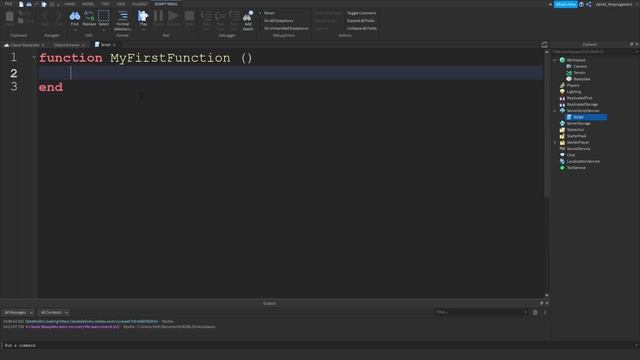Collapse the Workspace tree node

pyautogui.click(x=555, y=60)
